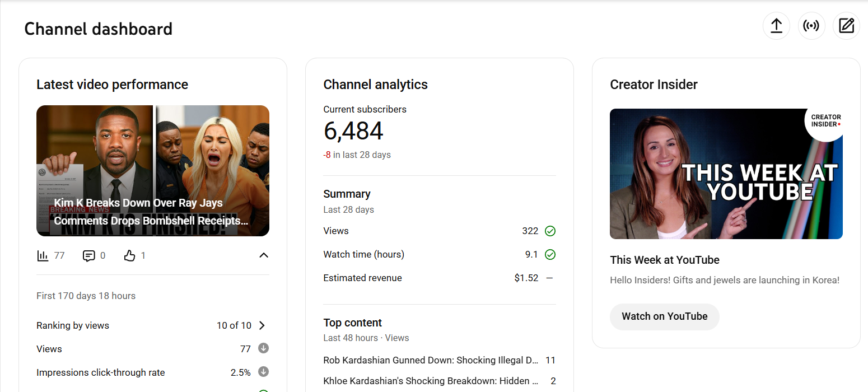Click the This Week at YouTube title
Viewport: 868px width, 392px height.
click(x=664, y=260)
